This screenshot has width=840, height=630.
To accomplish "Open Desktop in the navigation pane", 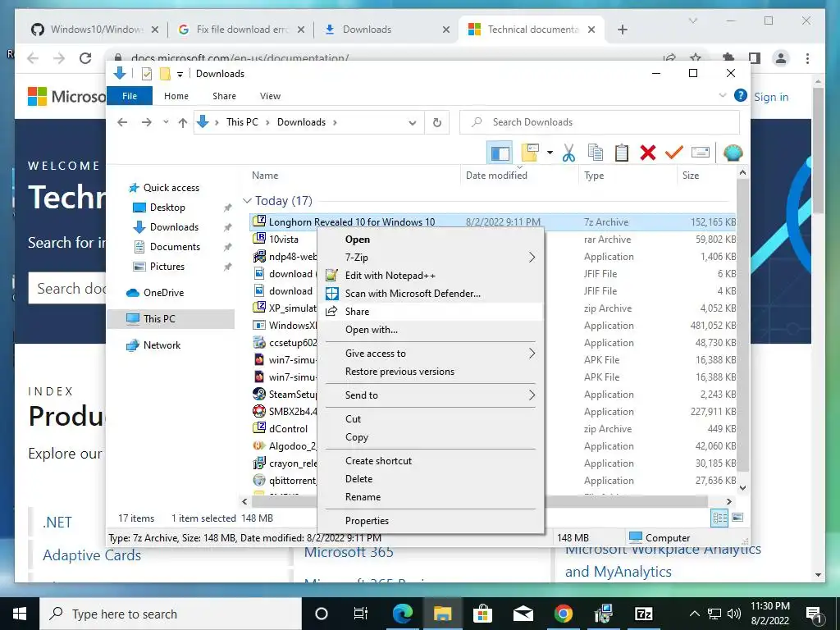I will (x=167, y=208).
